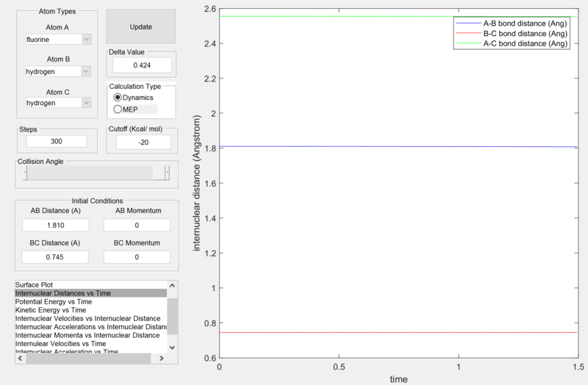Select Internuclear Momenta vs Internuclear Distance item
Image resolution: width=588 pixels, height=385 pixels.
point(90,335)
